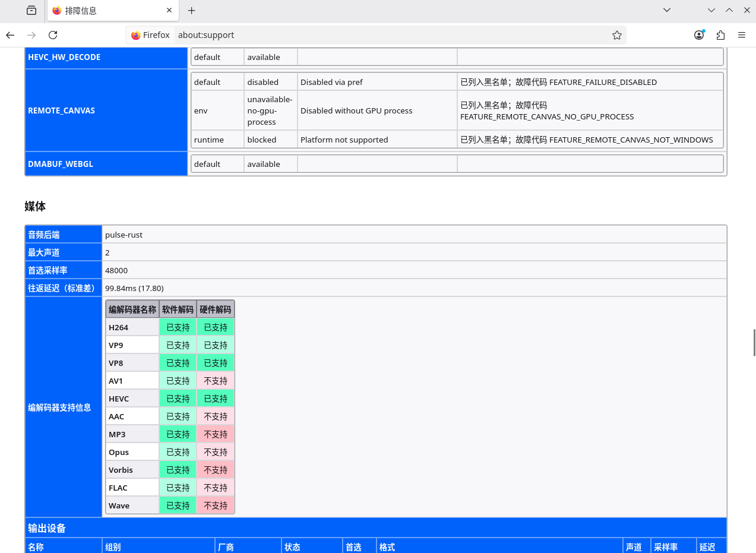The height and width of the screenshot is (553, 756).
Task: Click the down-chevron beside the window controls
Action: pos(711,10)
